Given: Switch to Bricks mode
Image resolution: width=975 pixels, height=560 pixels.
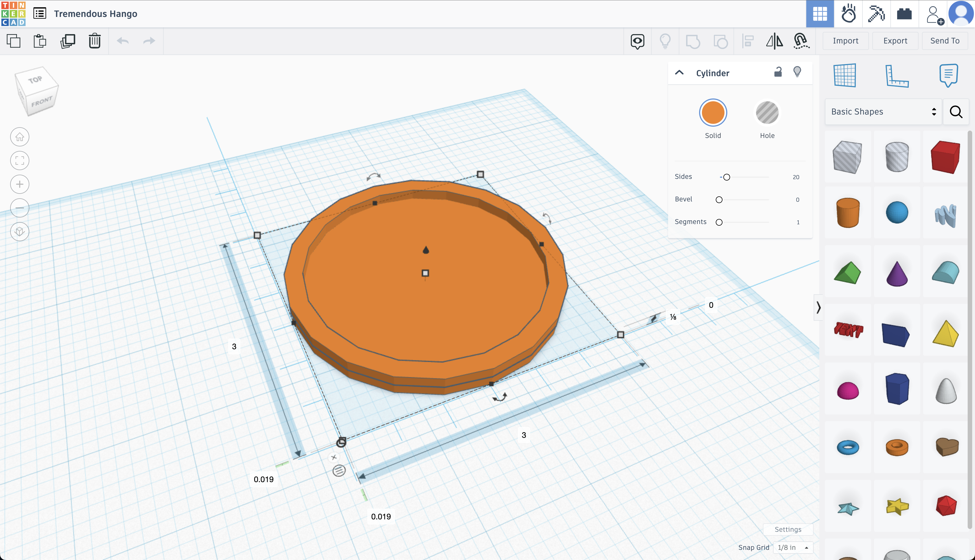Looking at the screenshot, I should (x=904, y=14).
